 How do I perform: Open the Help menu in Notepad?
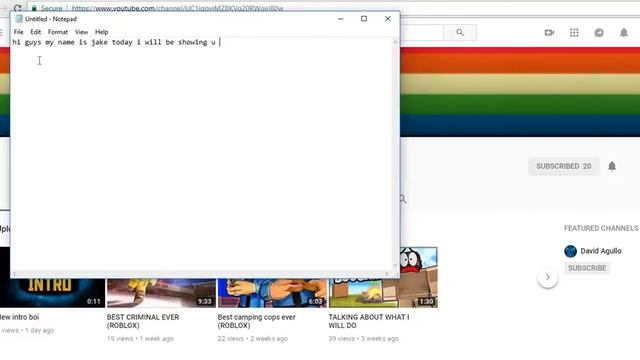click(x=101, y=32)
